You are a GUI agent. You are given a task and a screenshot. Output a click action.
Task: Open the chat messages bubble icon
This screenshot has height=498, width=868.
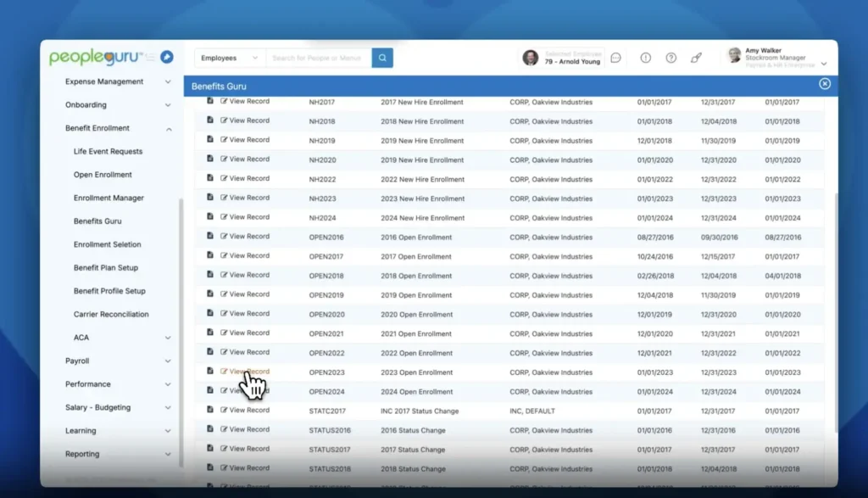coord(616,58)
